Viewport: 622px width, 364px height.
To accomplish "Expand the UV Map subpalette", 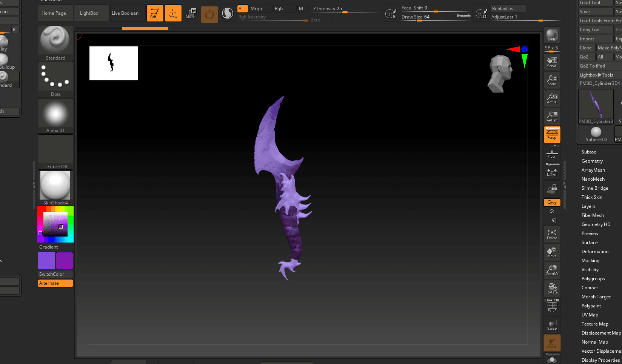I will 590,315.
